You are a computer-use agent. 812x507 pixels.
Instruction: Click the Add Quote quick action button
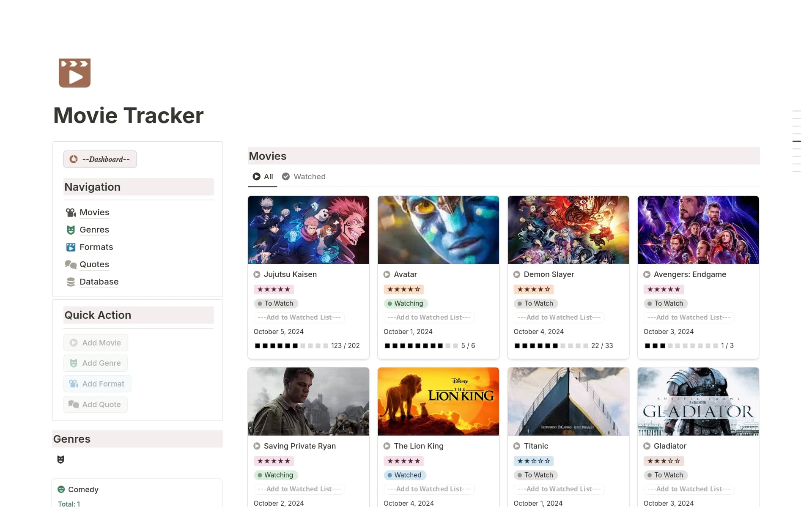coord(95,404)
